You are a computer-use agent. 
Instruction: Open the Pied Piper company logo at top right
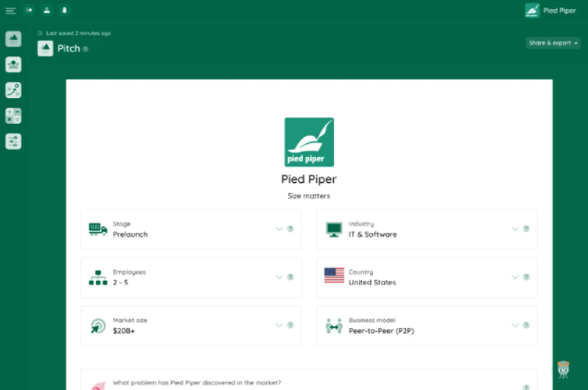532,10
